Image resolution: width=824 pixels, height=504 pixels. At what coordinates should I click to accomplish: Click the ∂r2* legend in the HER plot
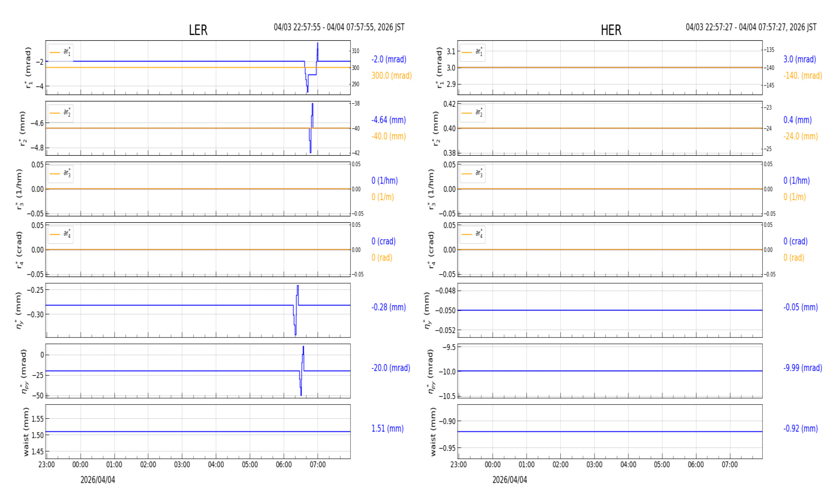click(x=472, y=113)
